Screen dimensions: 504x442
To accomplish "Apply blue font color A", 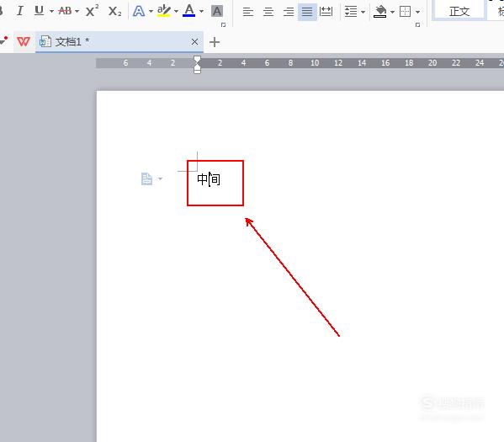I will [x=189, y=11].
